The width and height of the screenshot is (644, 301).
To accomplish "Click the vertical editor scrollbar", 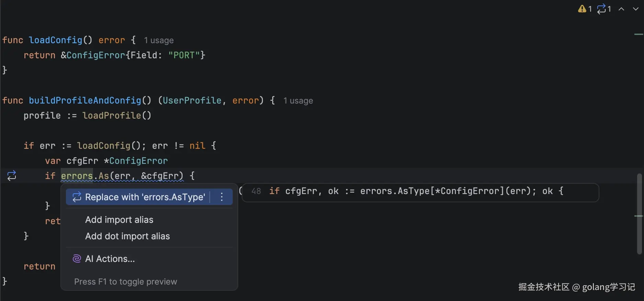I will pyautogui.click(x=639, y=214).
